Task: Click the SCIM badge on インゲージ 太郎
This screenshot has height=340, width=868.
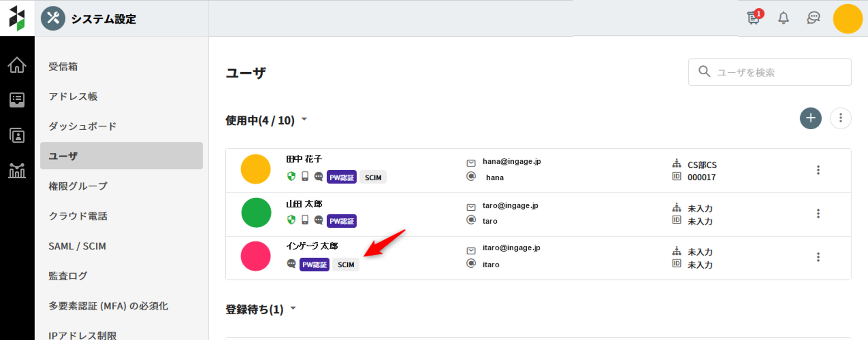Action: (346, 265)
